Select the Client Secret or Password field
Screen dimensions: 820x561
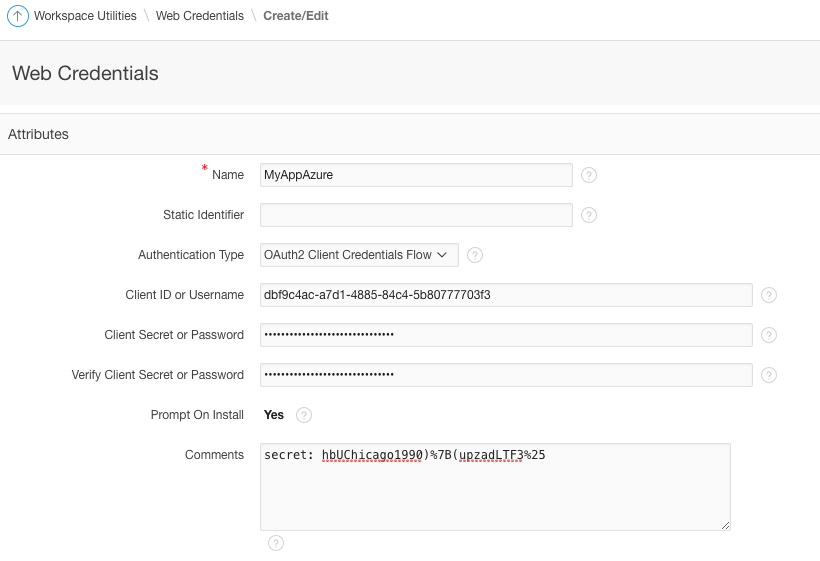coord(506,335)
